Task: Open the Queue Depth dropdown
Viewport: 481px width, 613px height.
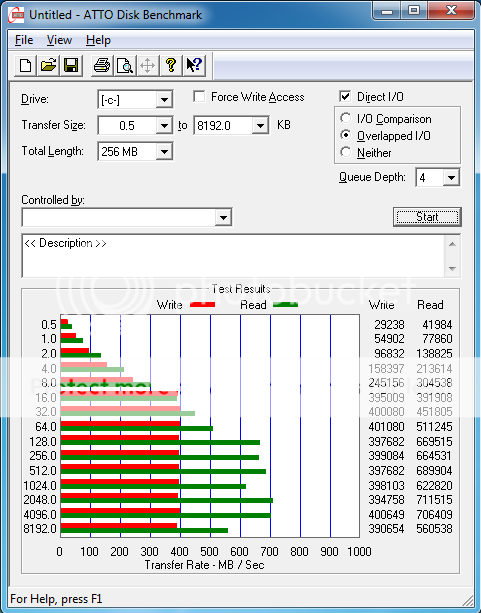Action: (x=451, y=178)
